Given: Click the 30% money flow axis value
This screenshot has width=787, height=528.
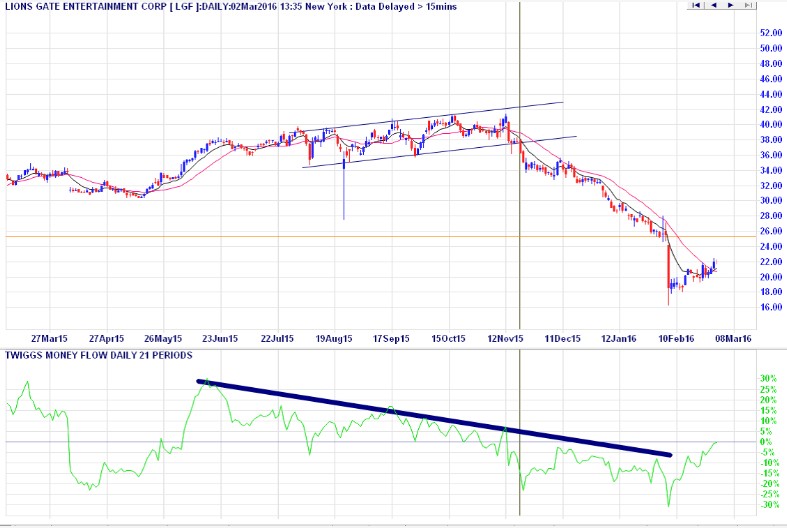Looking at the screenshot, I should click(x=768, y=378).
